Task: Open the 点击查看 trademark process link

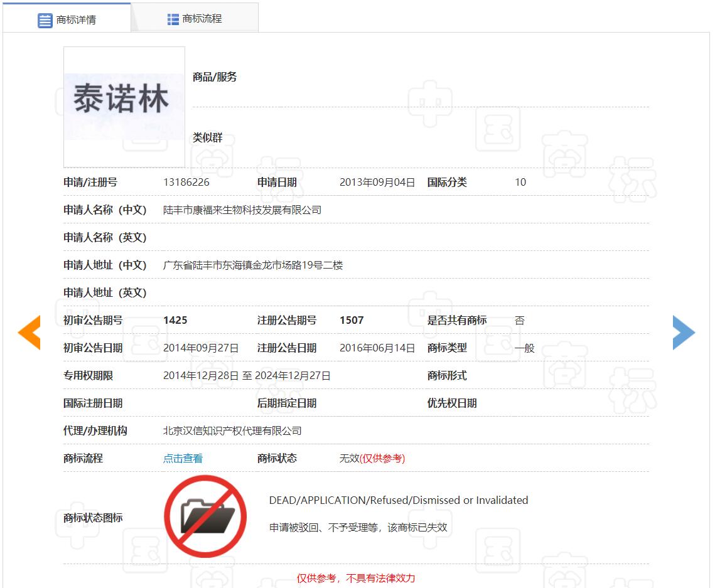Action: coord(183,459)
